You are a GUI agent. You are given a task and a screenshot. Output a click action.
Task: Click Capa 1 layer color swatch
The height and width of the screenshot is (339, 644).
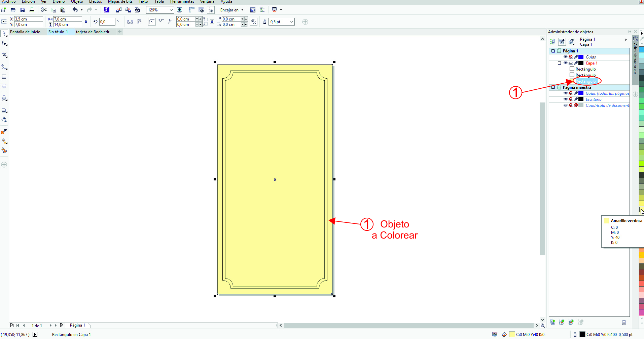581,63
